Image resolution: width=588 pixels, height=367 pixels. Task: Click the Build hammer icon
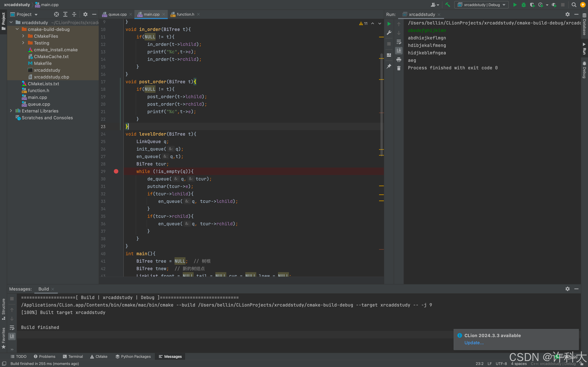click(x=448, y=5)
